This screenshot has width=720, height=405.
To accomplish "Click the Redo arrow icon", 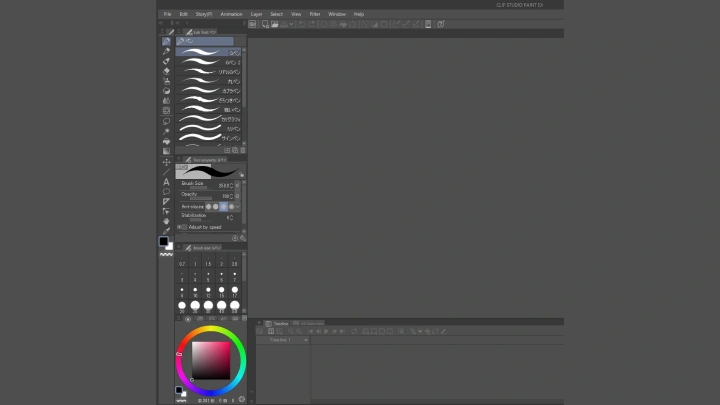I will point(311,24).
